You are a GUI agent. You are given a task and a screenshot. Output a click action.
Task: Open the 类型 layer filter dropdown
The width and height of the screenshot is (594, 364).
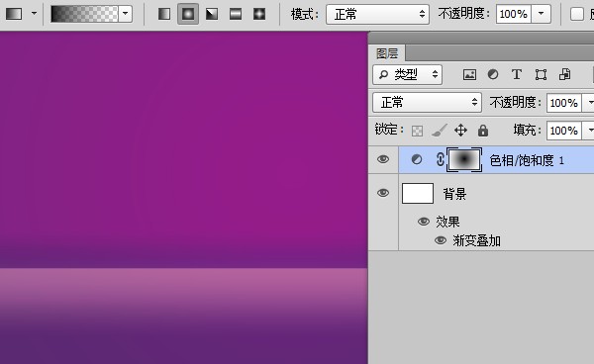407,74
